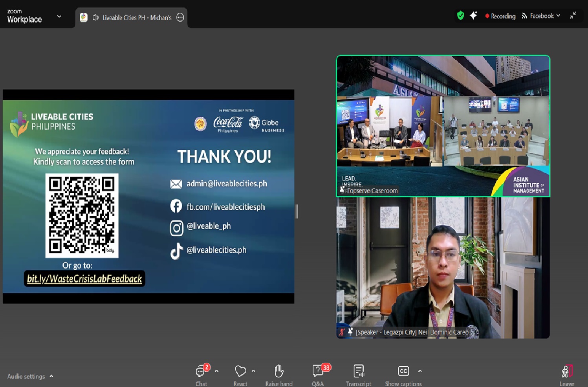588x387 pixels.
Task: Click the muted microphone icon on speaker tile
Action: (342, 332)
